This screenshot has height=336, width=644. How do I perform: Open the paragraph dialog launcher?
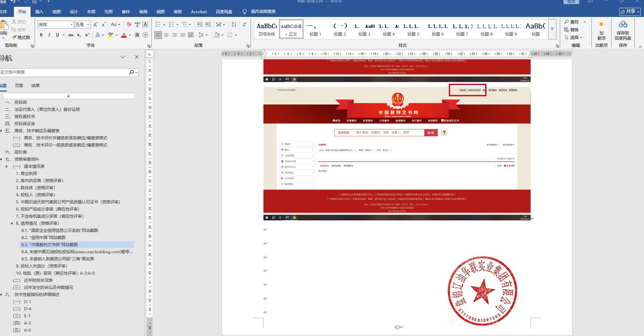click(248, 46)
